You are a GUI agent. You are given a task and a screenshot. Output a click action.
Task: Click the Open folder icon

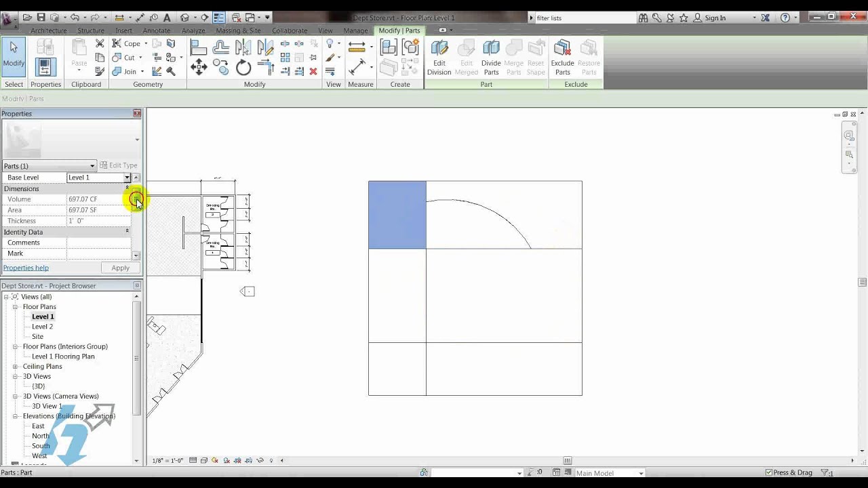click(x=27, y=18)
